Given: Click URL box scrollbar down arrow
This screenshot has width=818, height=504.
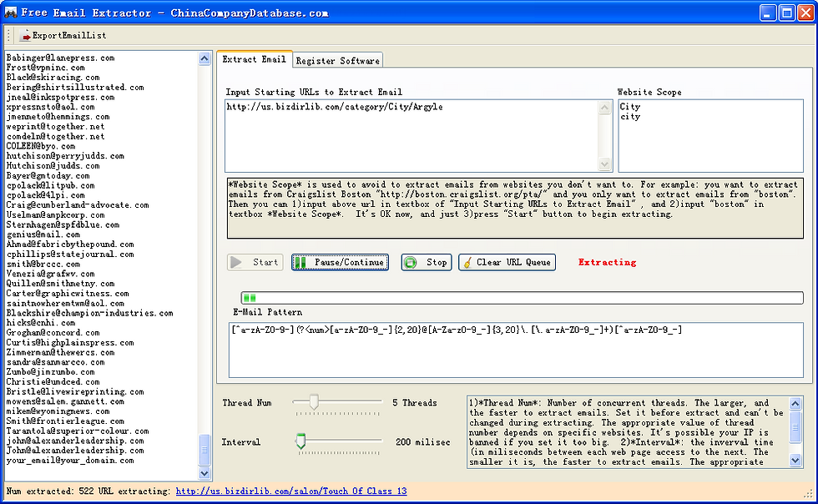Looking at the screenshot, I should click(x=604, y=164).
